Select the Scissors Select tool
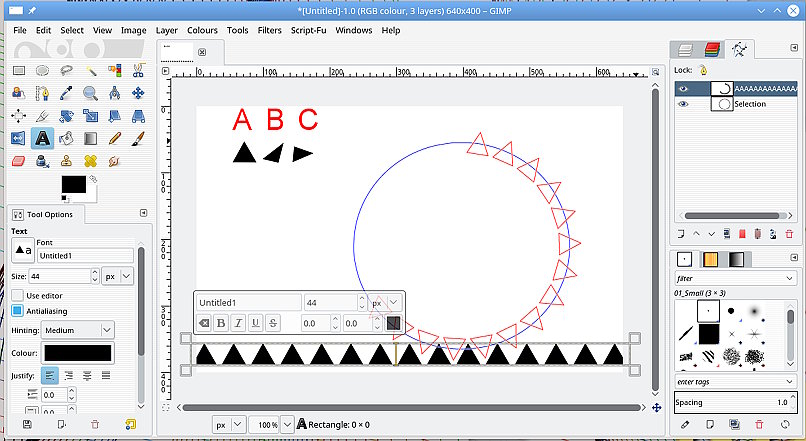The width and height of the screenshot is (806, 441). [138, 70]
